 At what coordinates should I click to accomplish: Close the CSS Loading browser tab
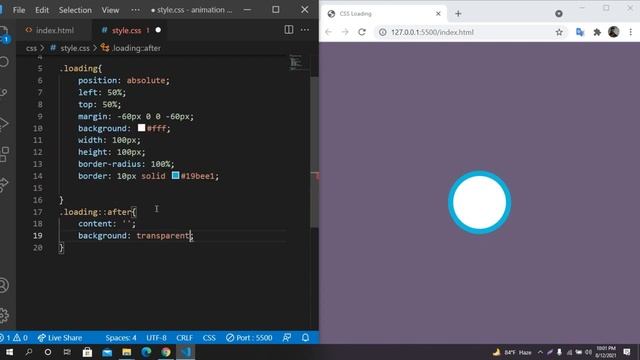point(438,14)
